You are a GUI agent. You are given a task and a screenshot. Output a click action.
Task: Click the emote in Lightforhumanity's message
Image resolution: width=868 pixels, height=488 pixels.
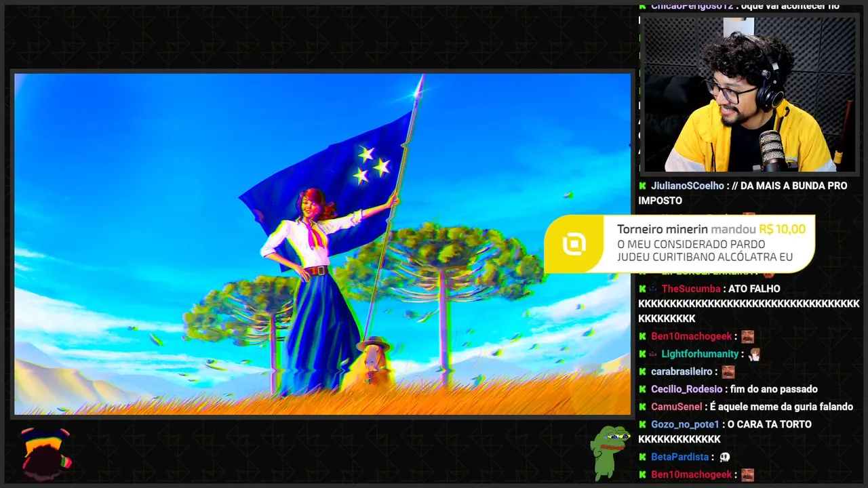(754, 354)
